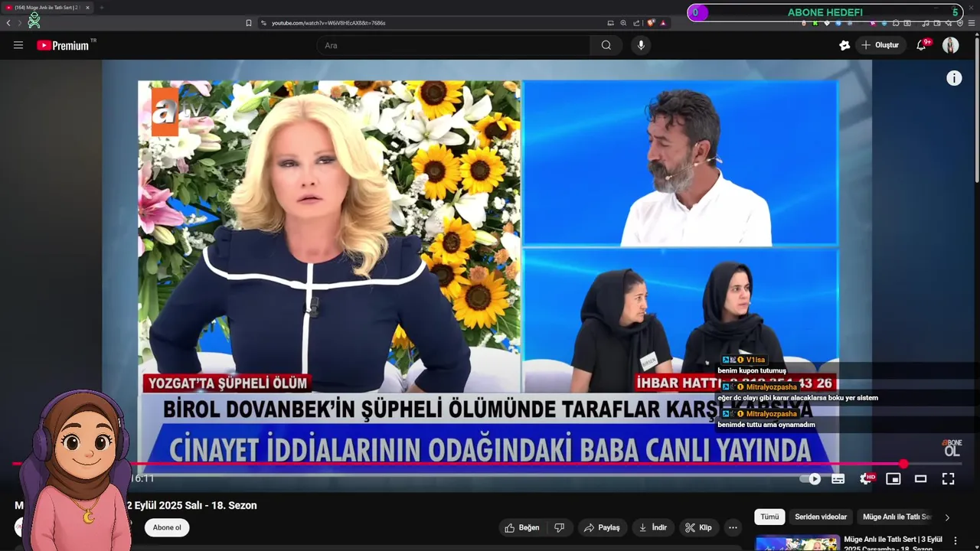Open the 3 Eylül recommended video thumbnail
The height and width of the screenshot is (551, 980).
796,543
